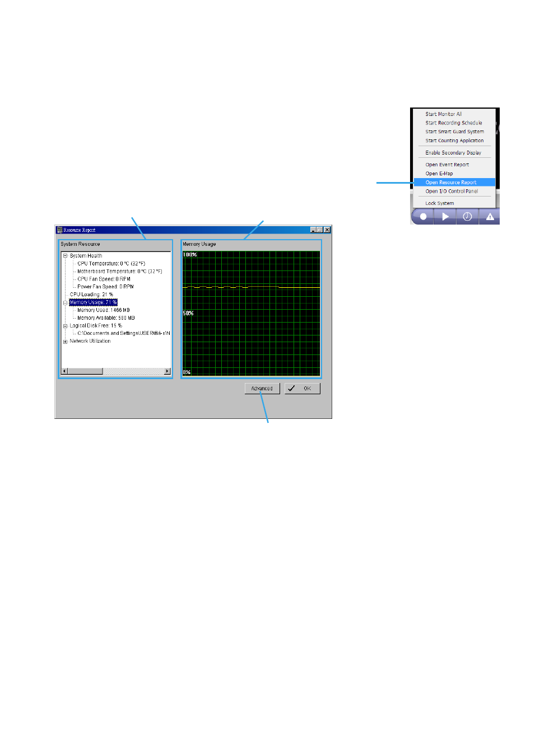535x756 pixels.
Task: Select Memory Usage: 71 % item
Action: pos(93,302)
